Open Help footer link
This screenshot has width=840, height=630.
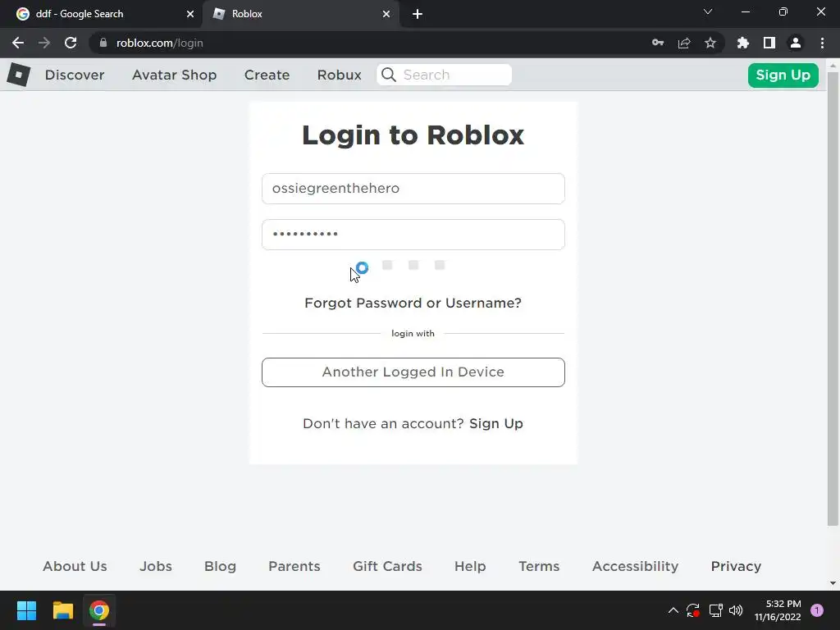pos(470,566)
